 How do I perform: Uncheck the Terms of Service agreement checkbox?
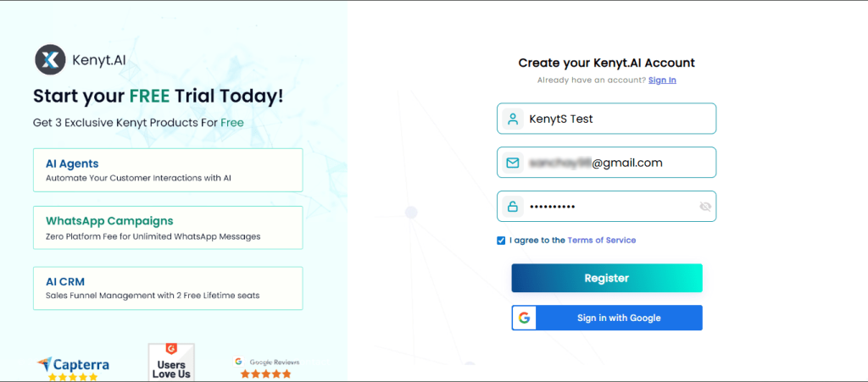501,241
